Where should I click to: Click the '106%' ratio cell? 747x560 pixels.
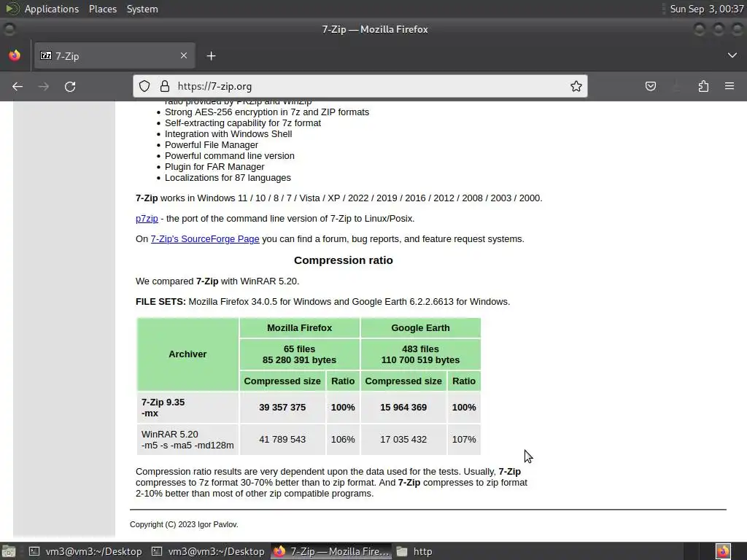click(343, 440)
